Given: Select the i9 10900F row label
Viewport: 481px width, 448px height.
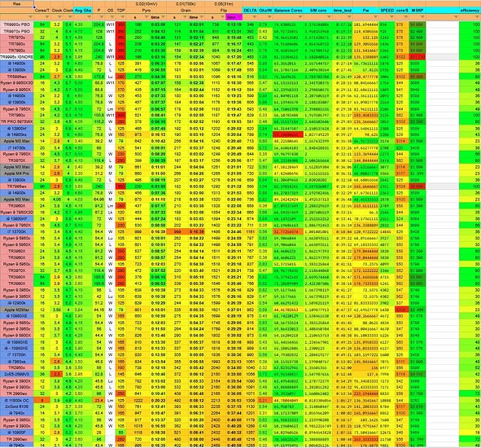Looking at the screenshot, I should pos(17,433).
